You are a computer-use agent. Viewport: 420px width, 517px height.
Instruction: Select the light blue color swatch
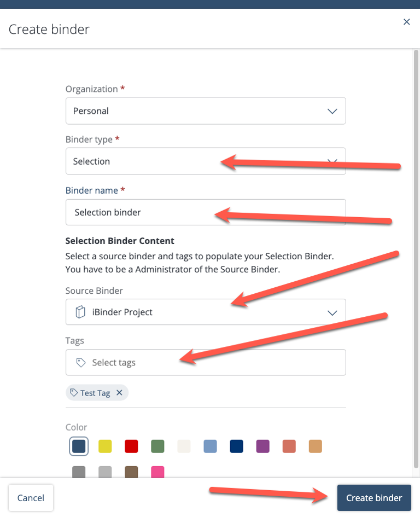(x=211, y=446)
